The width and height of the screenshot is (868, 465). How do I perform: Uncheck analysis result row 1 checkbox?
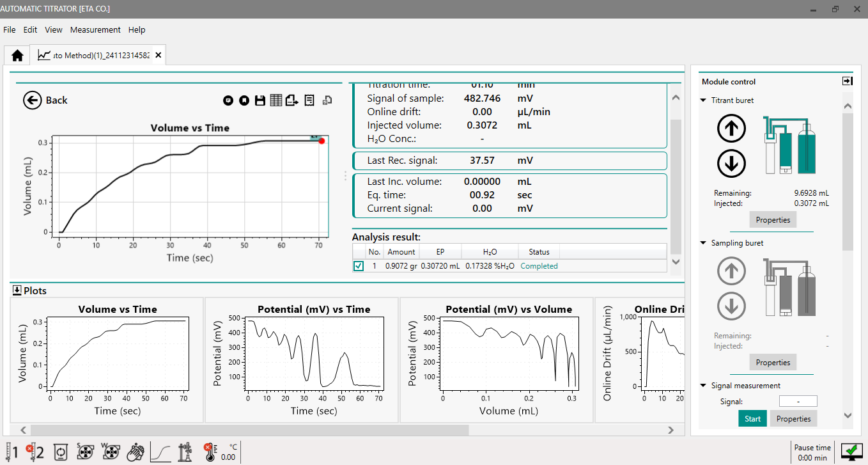pos(359,266)
